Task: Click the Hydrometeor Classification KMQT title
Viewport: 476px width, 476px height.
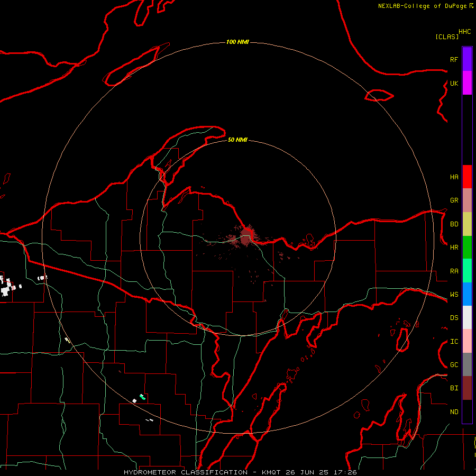Action: [240, 472]
